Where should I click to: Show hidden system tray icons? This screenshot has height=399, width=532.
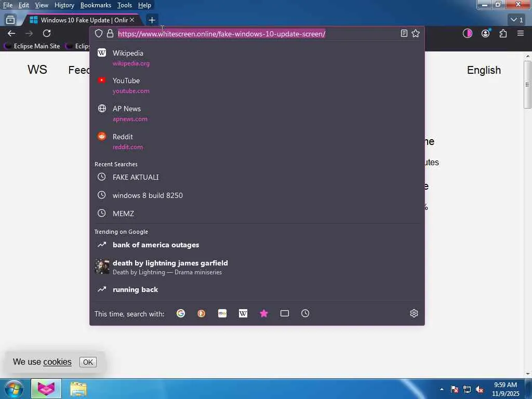click(x=442, y=389)
